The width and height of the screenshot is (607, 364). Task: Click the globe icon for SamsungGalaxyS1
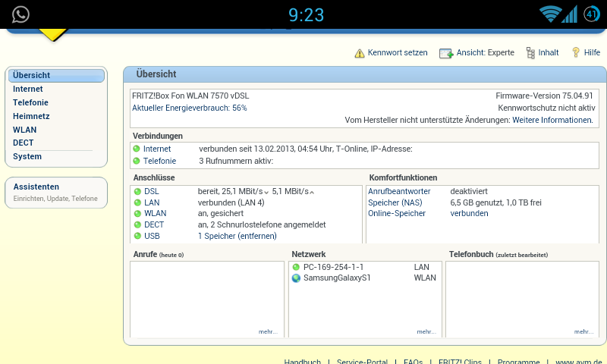(296, 278)
